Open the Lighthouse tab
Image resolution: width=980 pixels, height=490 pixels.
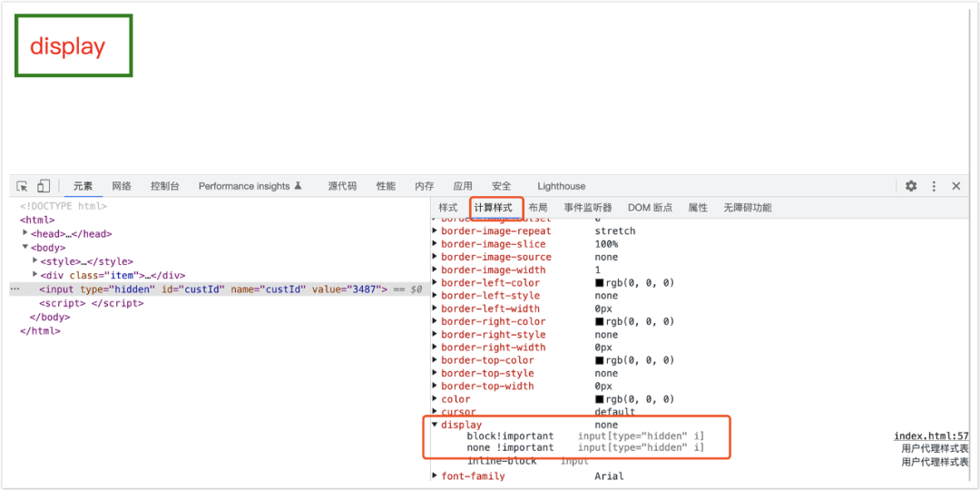click(x=562, y=186)
